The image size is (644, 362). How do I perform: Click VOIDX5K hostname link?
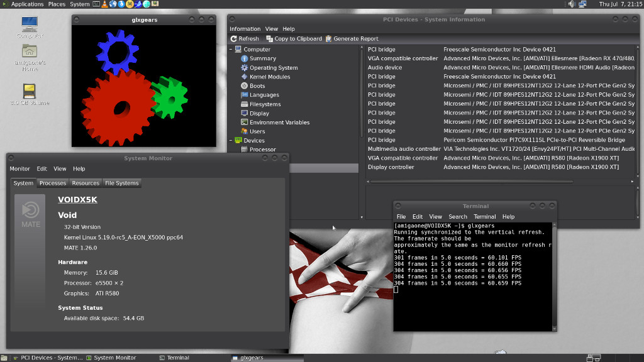[x=77, y=200]
